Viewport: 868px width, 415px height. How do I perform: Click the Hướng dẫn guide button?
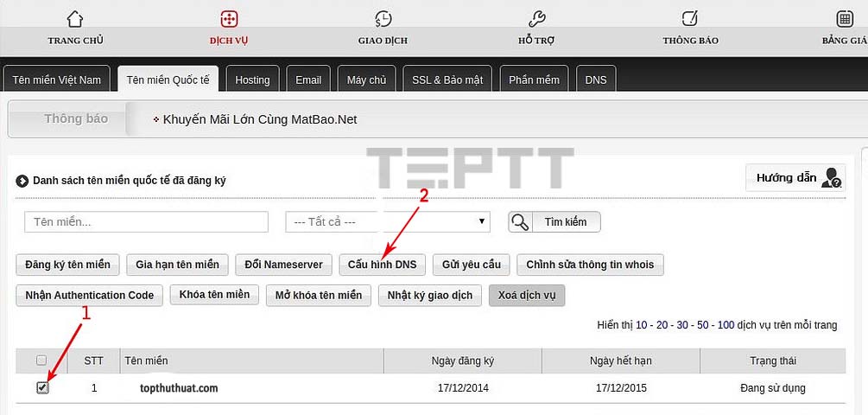click(x=795, y=178)
